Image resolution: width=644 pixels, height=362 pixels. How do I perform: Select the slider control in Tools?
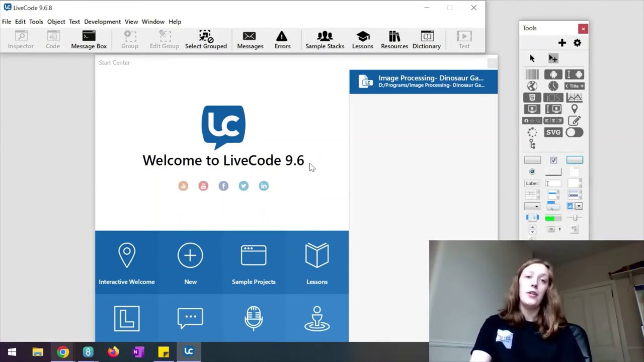[x=574, y=218]
